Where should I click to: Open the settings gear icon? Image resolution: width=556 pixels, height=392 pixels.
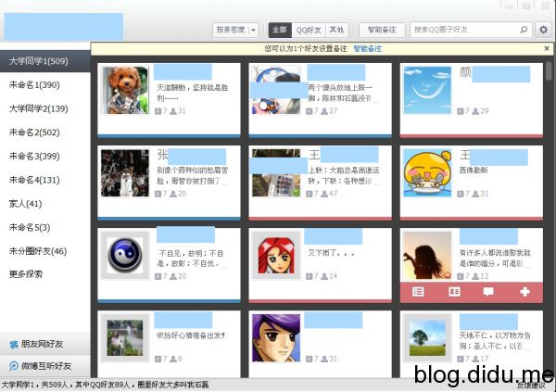point(543,30)
